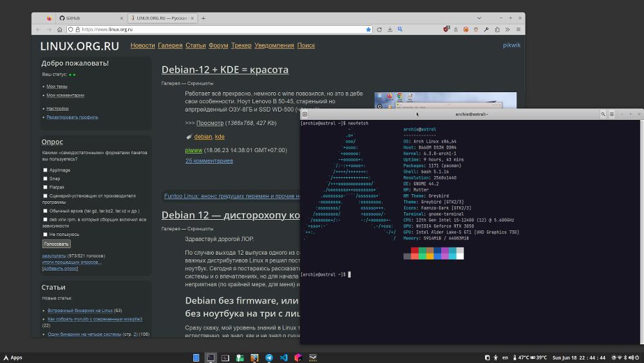This screenshot has height=363, width=644.
Task: Open 'Форум' in site navigation
Action: click(x=218, y=46)
